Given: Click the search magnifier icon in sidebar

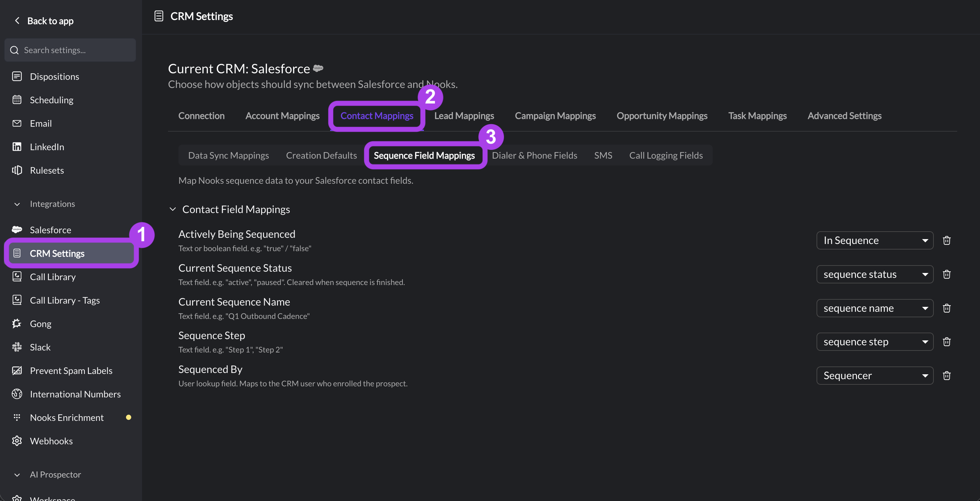Looking at the screenshot, I should (14, 50).
